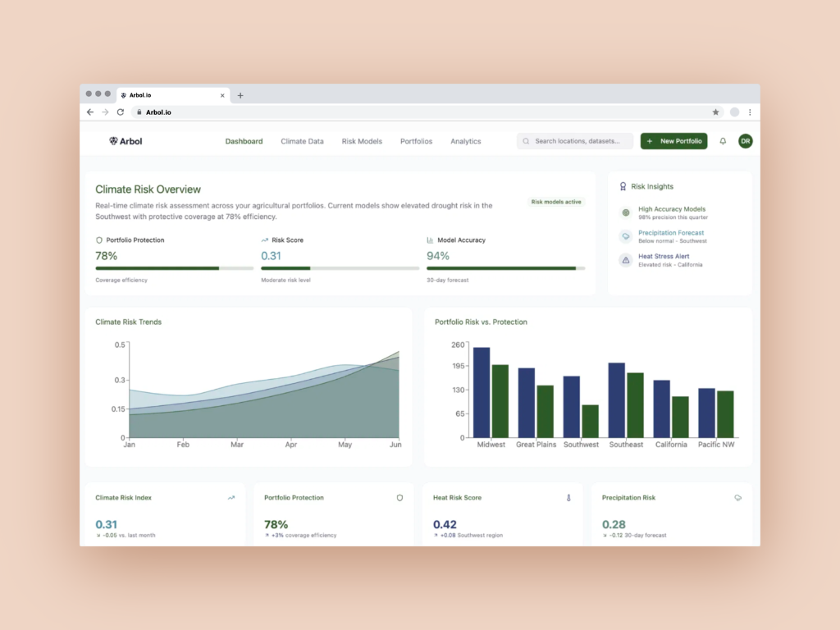Viewport: 840px width, 630px height.
Task: Click the cloud icon on Precipitation Risk card
Action: (x=737, y=498)
